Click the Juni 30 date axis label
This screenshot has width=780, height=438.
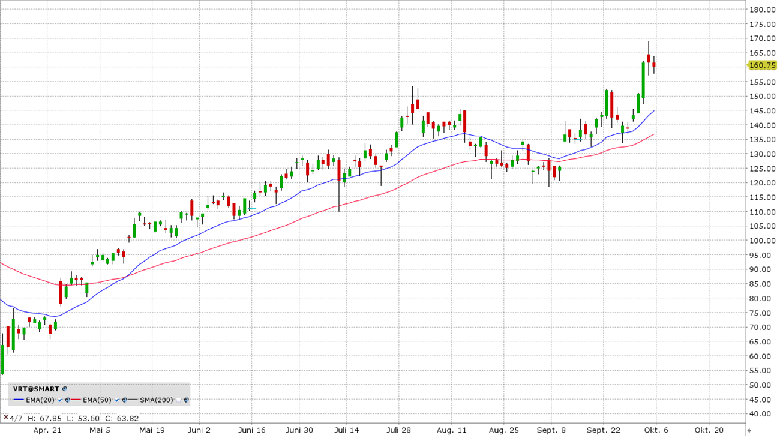300,431
